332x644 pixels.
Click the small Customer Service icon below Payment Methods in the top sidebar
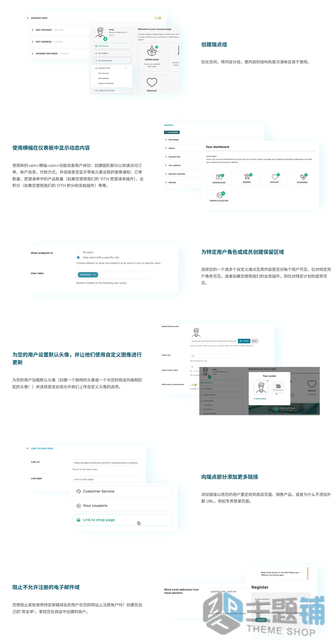point(96,90)
